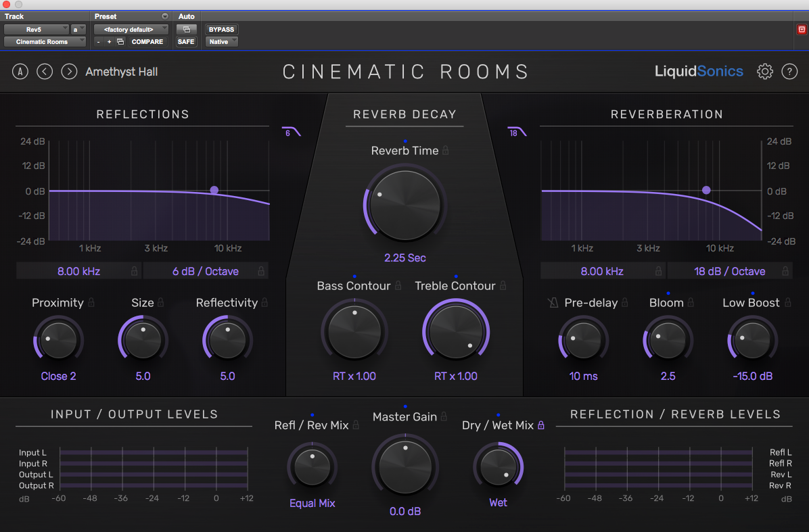Toggle the Master Gain lock
809x532 pixels.
tap(444, 416)
